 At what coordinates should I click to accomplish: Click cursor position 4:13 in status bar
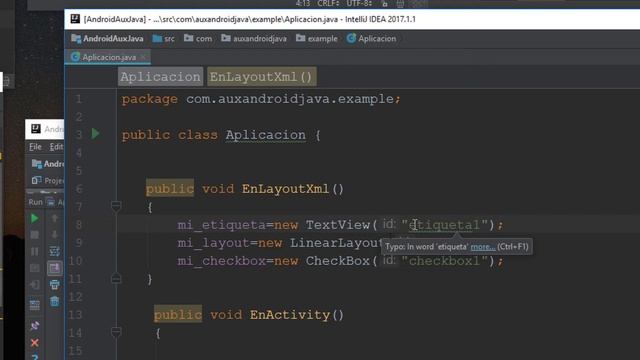tap(302, 4)
